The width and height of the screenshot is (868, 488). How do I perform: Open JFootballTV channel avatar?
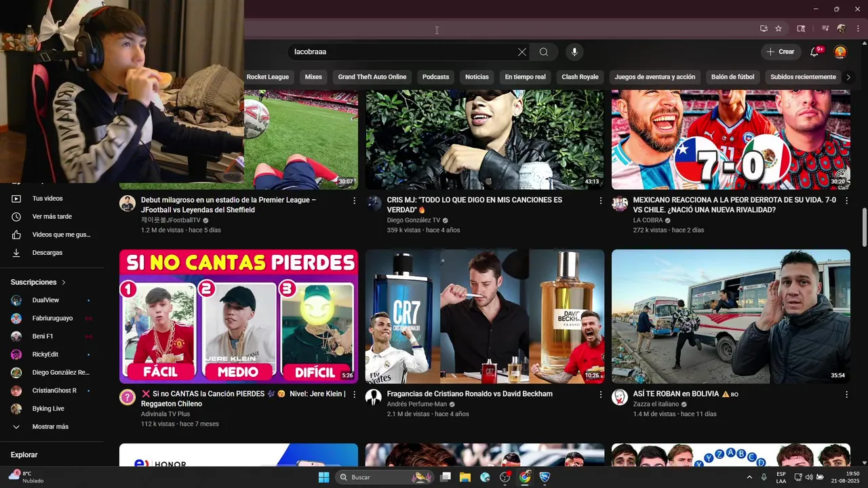127,203
